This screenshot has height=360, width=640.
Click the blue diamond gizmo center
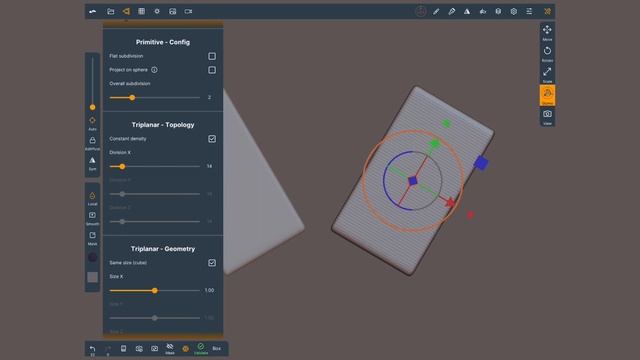(x=413, y=180)
